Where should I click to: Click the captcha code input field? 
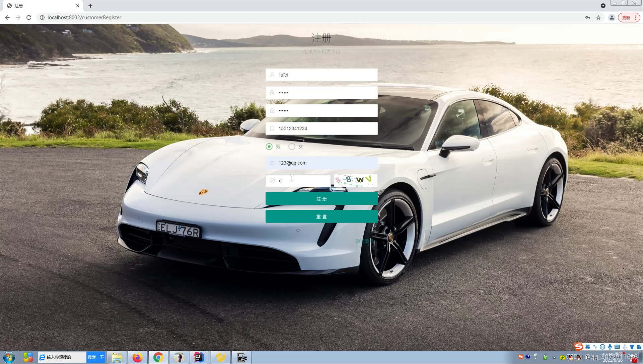coord(298,181)
